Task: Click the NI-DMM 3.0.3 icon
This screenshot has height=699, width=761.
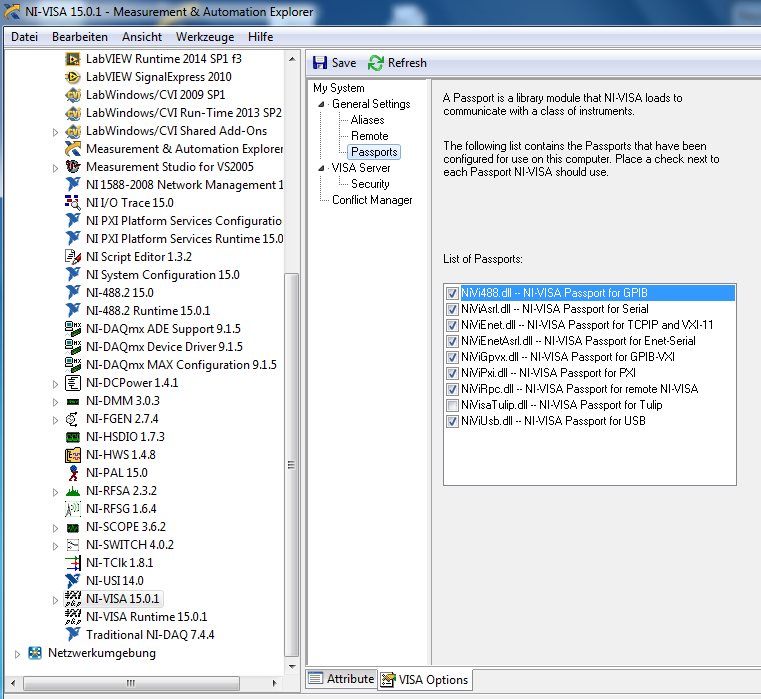Action: coord(73,401)
